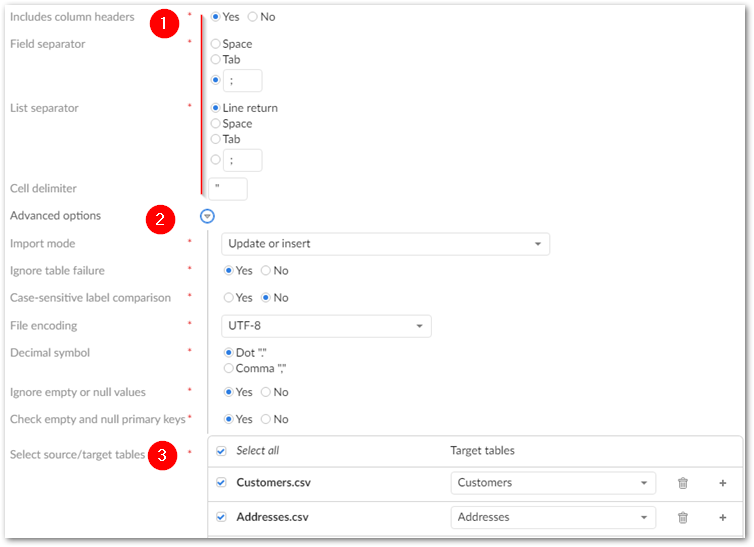Uncheck the Customers.csv checkbox
754x547 pixels.
[221, 483]
